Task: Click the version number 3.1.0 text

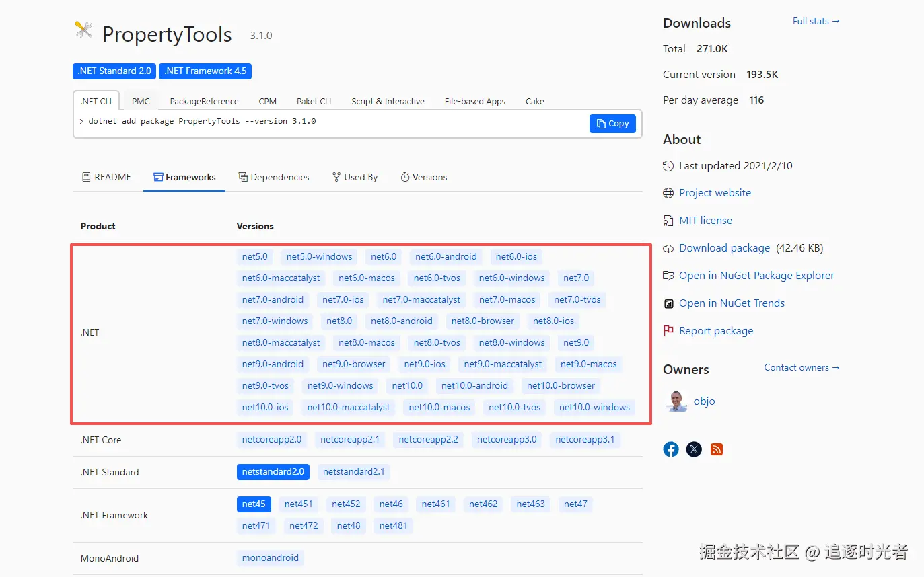Action: tap(261, 36)
